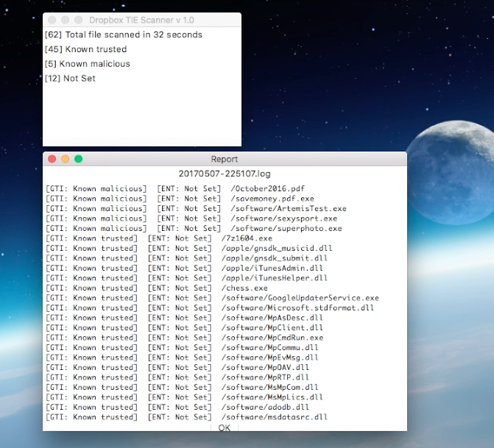Click GTI: Known trusted tag for 7z1604.exe
494x448 pixels.
point(92,238)
